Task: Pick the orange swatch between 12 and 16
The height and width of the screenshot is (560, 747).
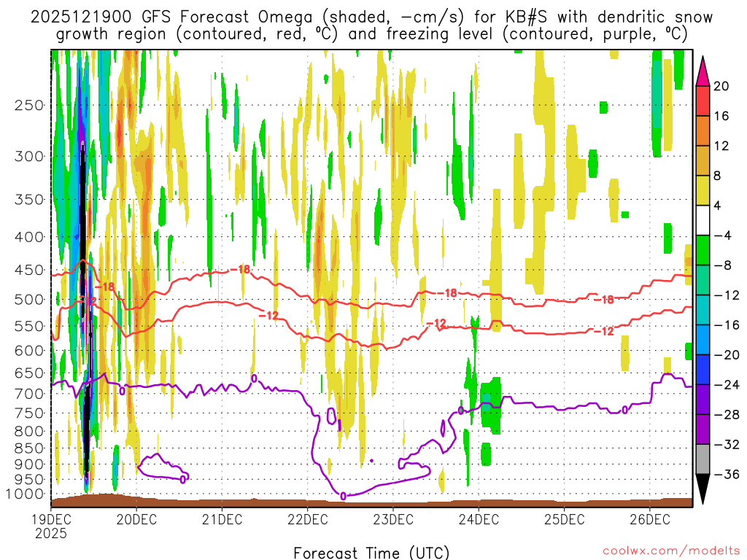Action: [703, 131]
